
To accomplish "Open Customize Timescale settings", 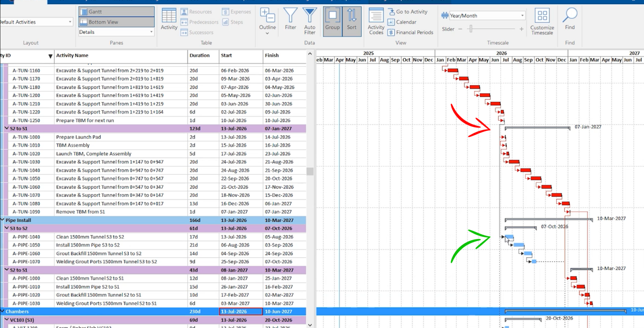I will pyautogui.click(x=542, y=21).
